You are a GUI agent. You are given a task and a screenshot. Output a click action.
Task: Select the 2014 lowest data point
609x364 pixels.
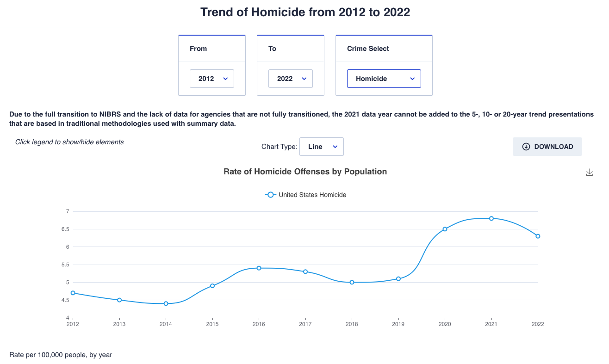[x=166, y=303]
